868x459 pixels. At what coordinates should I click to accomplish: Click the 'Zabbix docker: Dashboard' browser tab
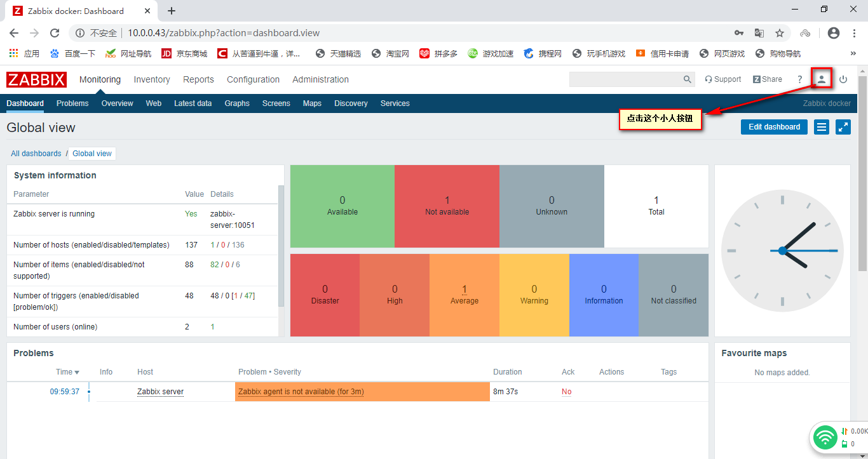[x=81, y=11]
